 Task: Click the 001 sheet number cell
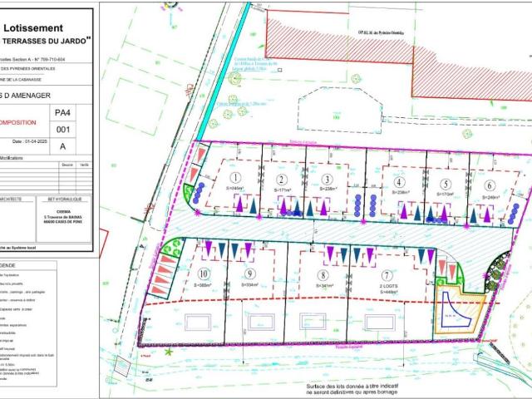tap(63, 130)
